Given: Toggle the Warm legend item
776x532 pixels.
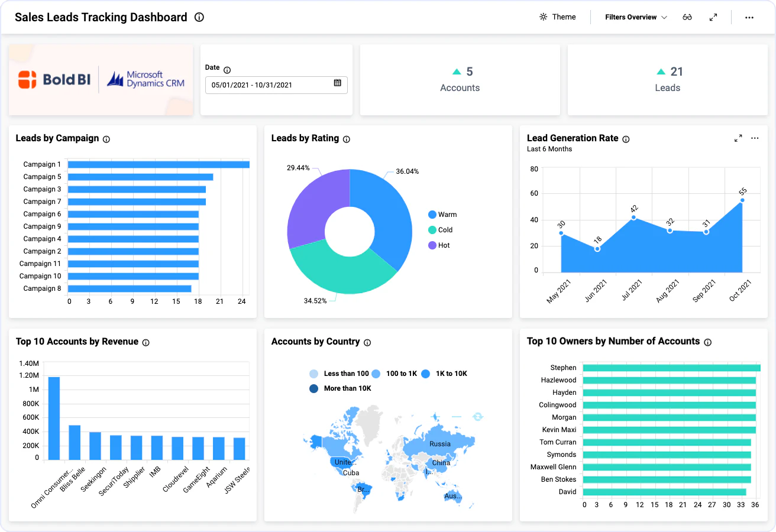Looking at the screenshot, I should [x=442, y=215].
